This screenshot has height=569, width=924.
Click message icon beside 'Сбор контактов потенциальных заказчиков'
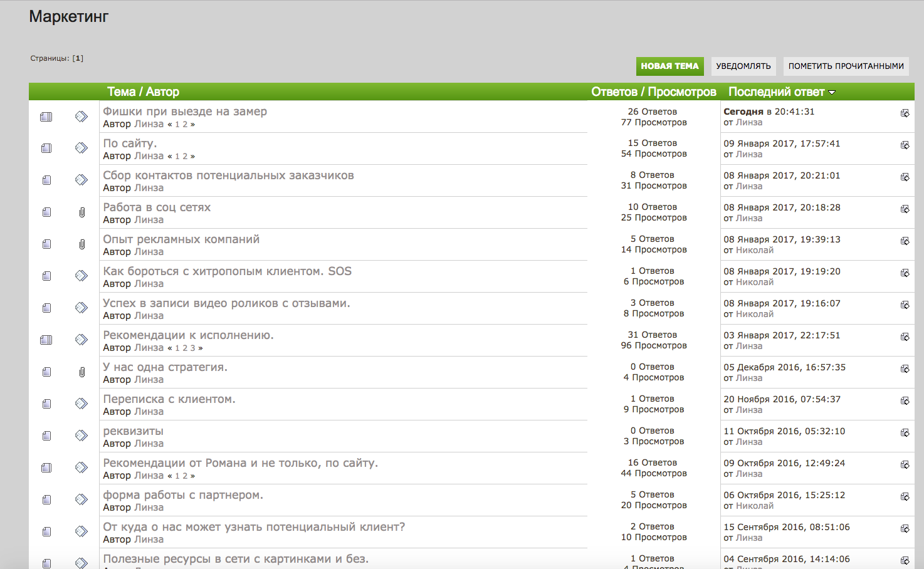pyautogui.click(x=81, y=180)
